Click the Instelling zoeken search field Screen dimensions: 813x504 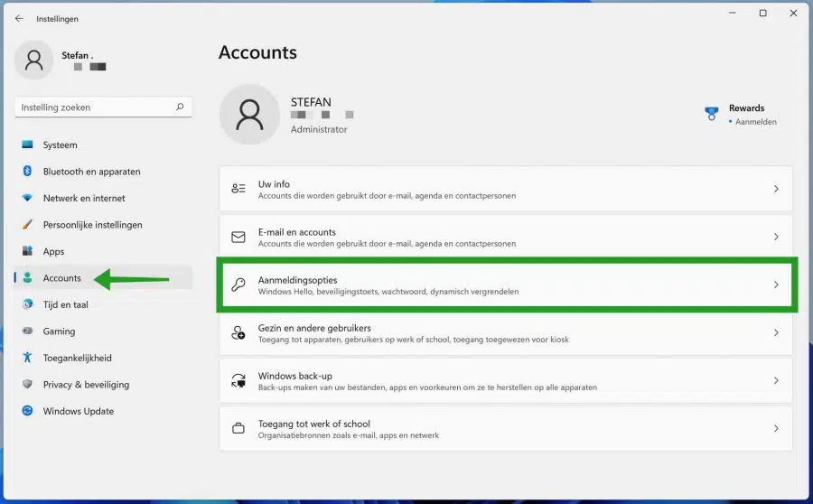coord(103,107)
